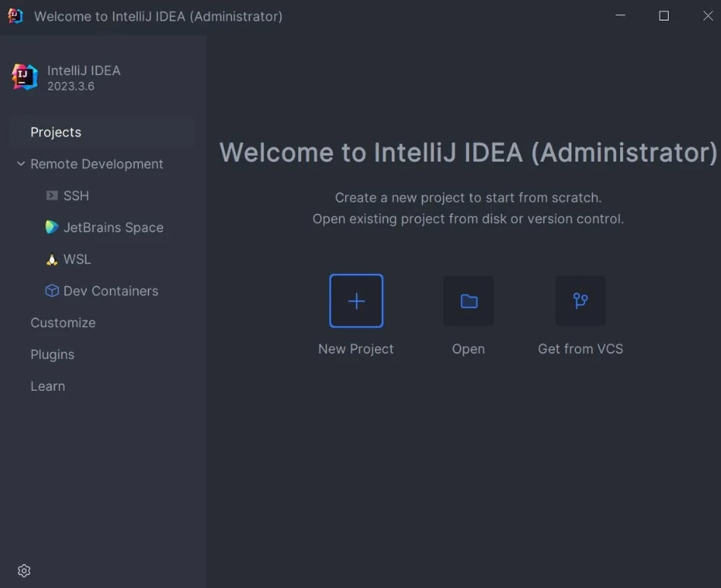Screen dimensions: 721x588
Task: Select the Projects tab
Action: pos(56,132)
